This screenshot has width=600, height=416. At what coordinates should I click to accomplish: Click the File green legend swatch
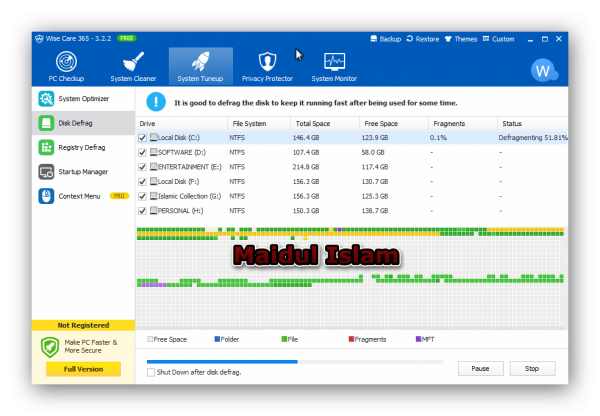point(284,339)
